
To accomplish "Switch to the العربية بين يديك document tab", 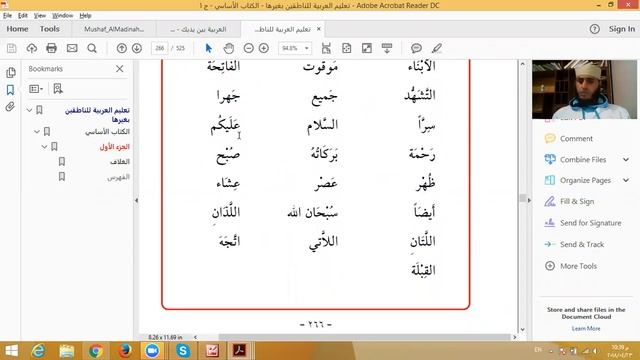I will [198, 29].
